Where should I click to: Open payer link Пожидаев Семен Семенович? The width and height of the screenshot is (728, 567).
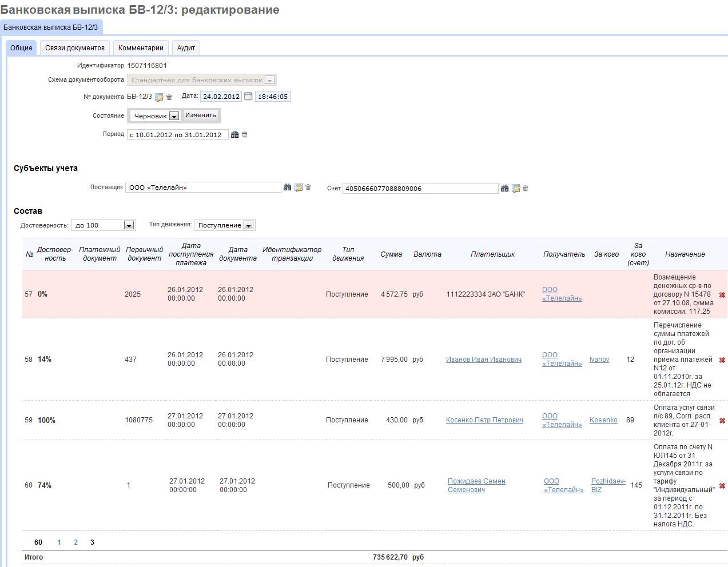tap(476, 485)
